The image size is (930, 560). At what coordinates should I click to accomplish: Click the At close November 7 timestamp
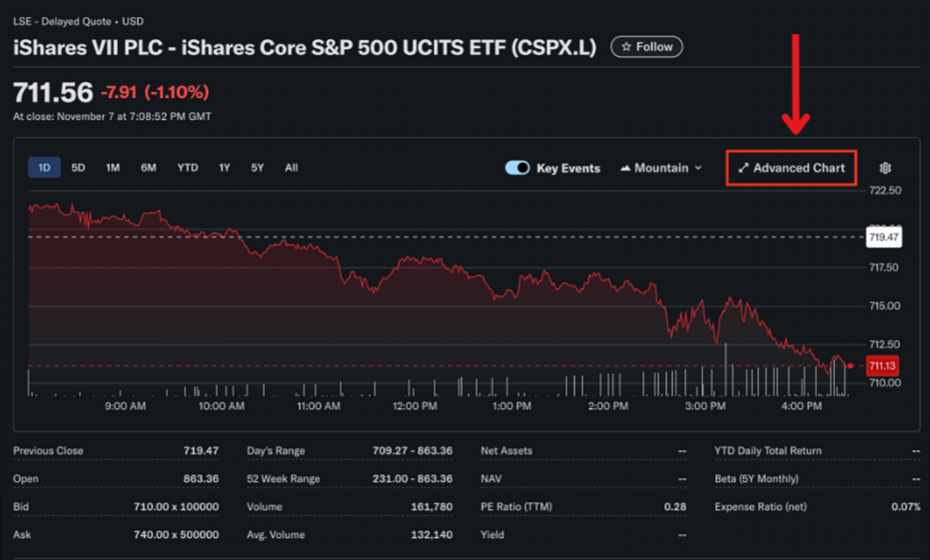pos(112,117)
